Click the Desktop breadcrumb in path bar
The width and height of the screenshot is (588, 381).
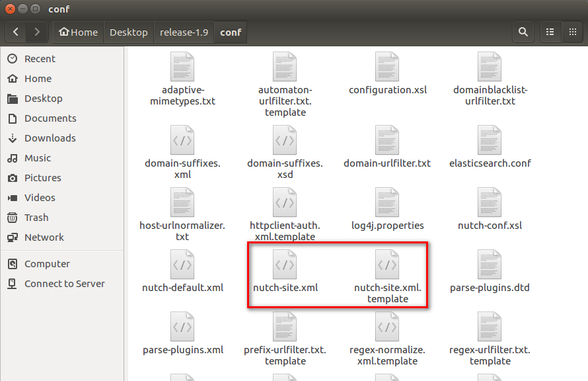129,32
